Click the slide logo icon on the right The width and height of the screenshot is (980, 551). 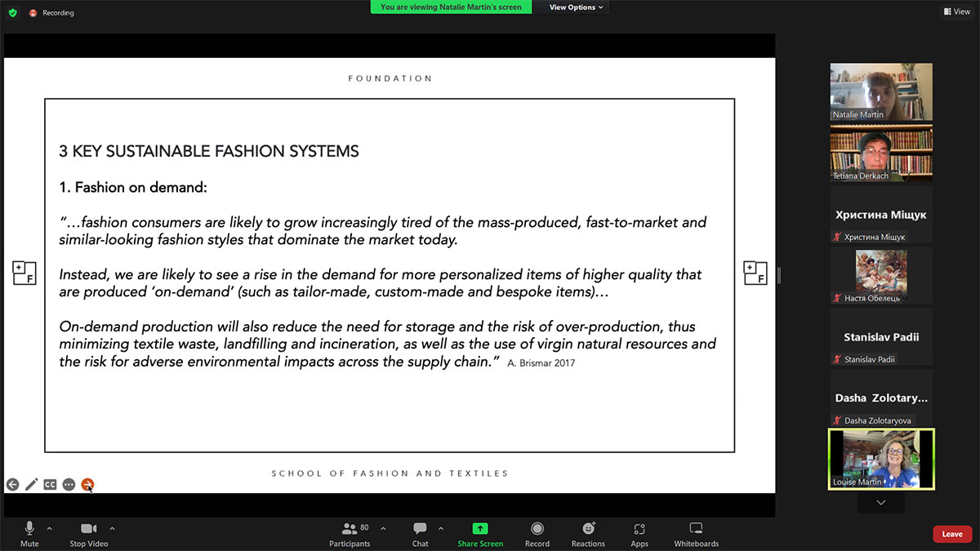click(755, 273)
